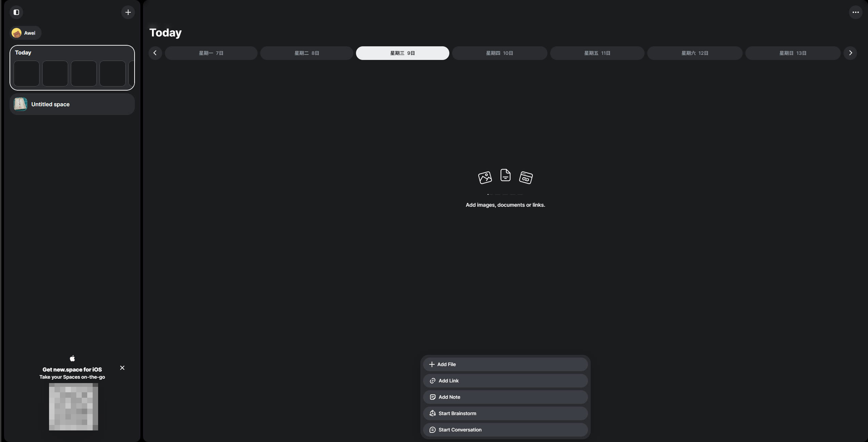Screen dimensions: 868x442
Task: Open the Today card in the sidebar
Action: 72,68
